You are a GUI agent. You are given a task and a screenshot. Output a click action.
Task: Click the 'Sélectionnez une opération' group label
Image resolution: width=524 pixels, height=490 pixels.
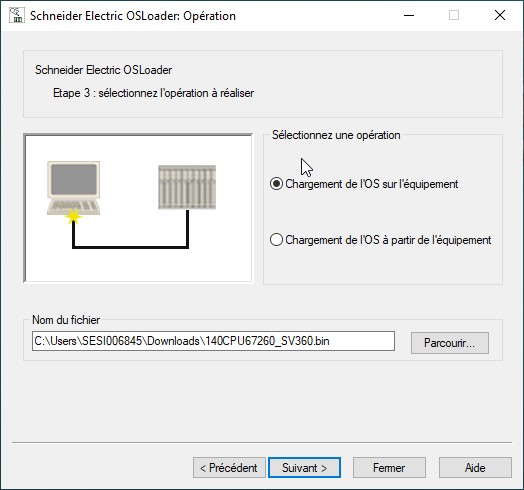[x=336, y=135]
